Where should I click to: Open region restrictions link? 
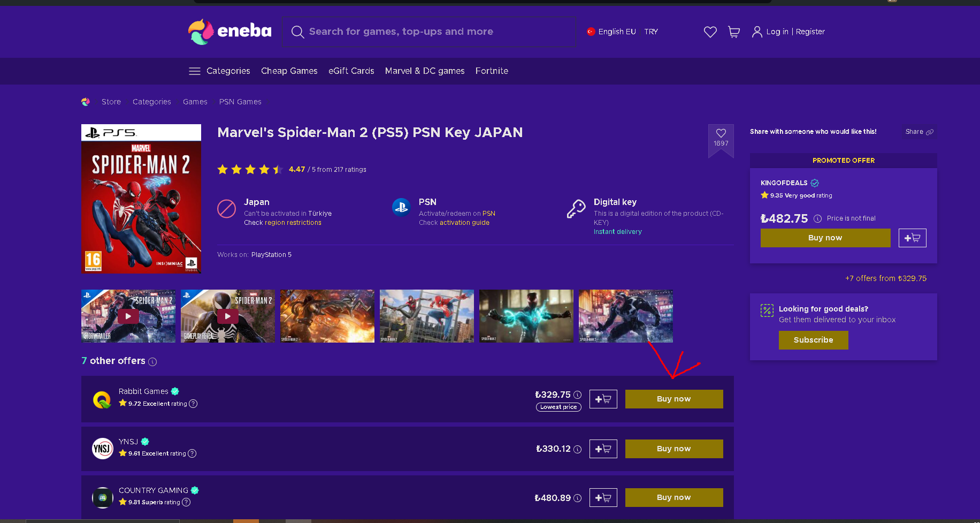click(x=293, y=223)
